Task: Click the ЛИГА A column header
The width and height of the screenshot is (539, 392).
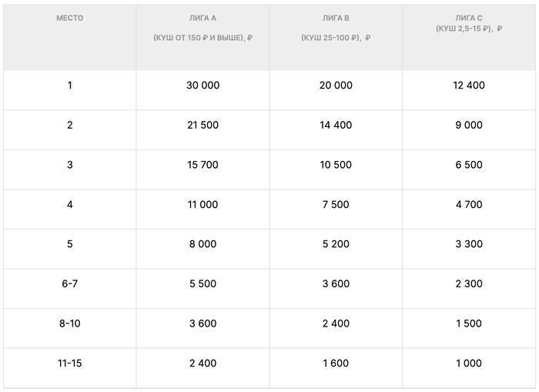Action: tap(203, 18)
